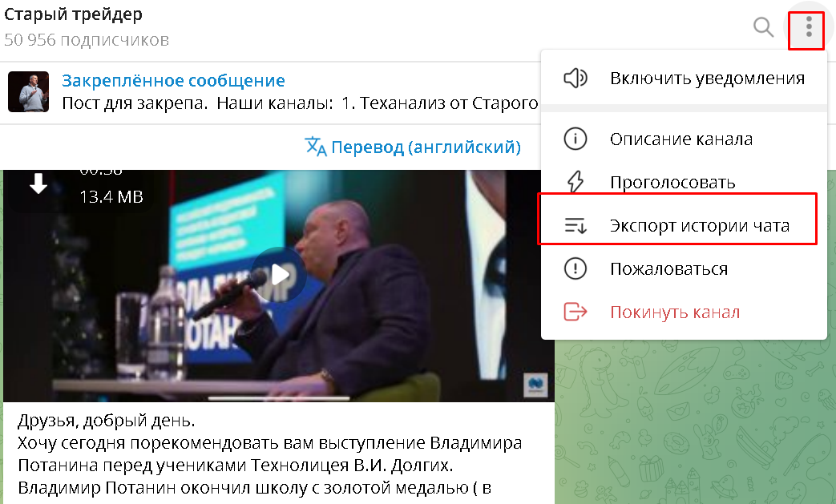Viewport: 836px width, 504px height.
Task: Open the channel search magnifier
Action: (x=763, y=26)
